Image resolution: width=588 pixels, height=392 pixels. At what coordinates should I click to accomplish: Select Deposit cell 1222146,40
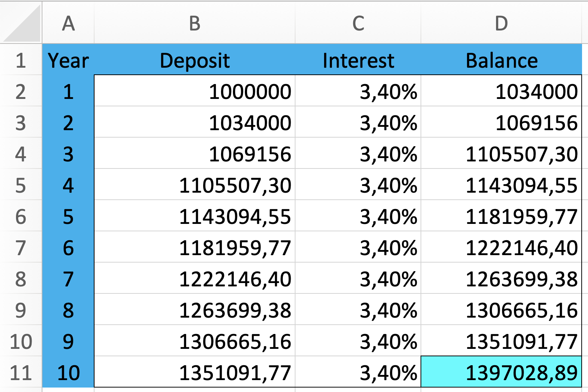[195, 278]
